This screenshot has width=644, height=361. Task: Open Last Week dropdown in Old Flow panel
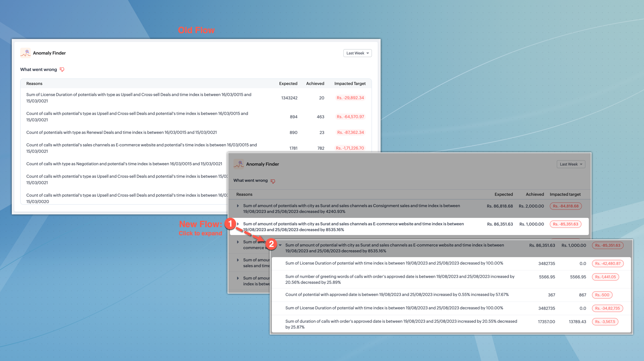357,53
